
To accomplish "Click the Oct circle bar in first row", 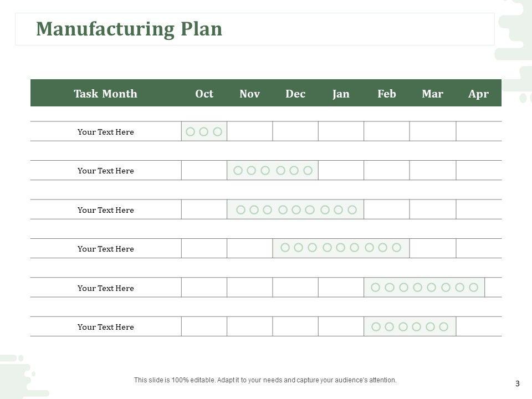I will 204,131.
